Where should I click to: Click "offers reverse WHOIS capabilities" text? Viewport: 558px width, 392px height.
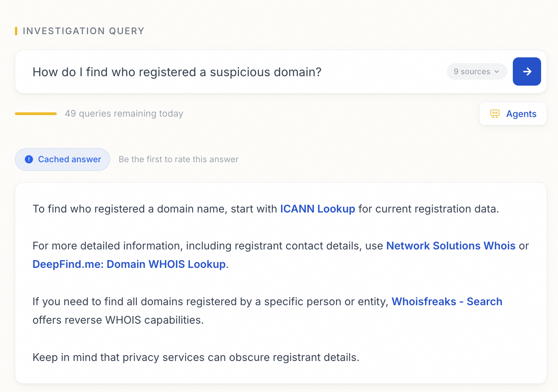(118, 320)
